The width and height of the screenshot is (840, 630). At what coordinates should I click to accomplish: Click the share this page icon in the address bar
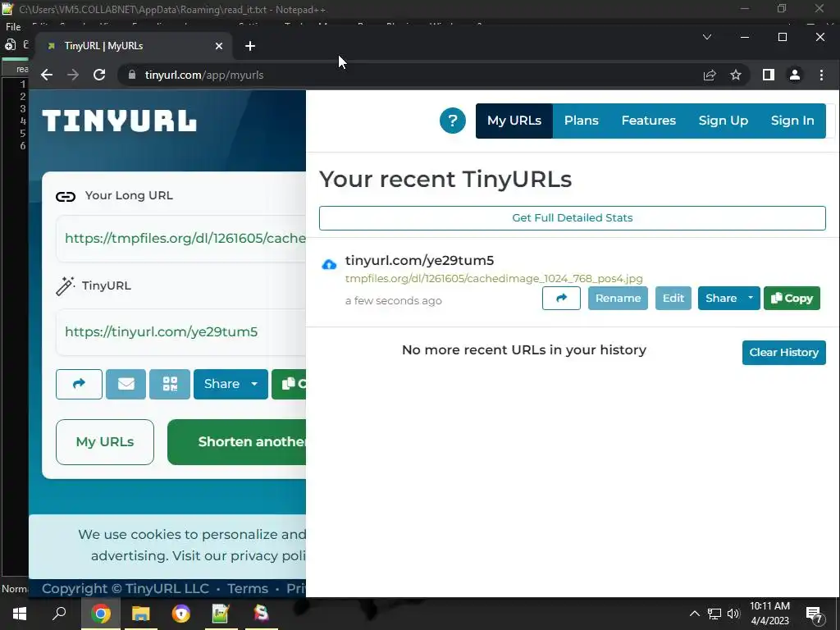(x=710, y=75)
